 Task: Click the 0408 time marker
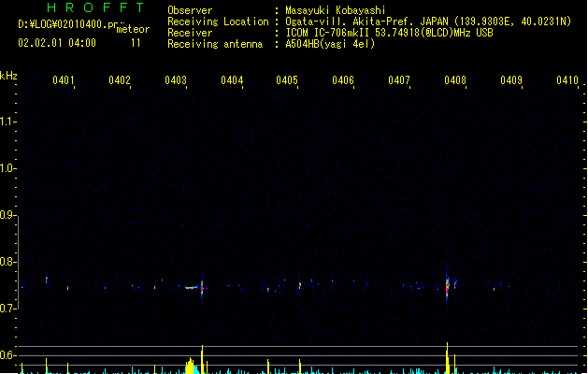pos(455,80)
